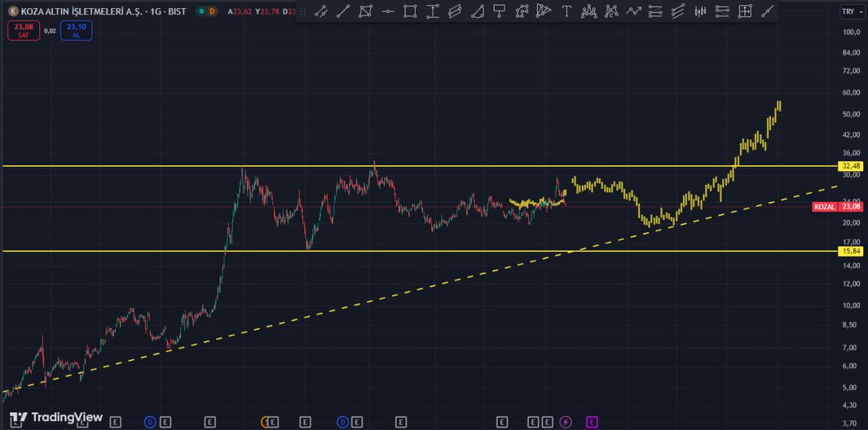Select the candlestick bars pattern tool

tap(700, 11)
